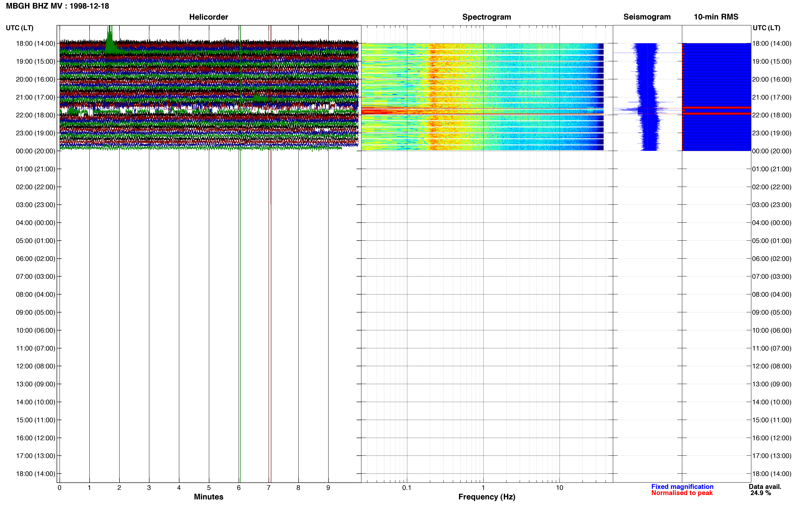Click the '24.9 %' data availability value
This screenshot has width=812, height=508.
[761, 493]
